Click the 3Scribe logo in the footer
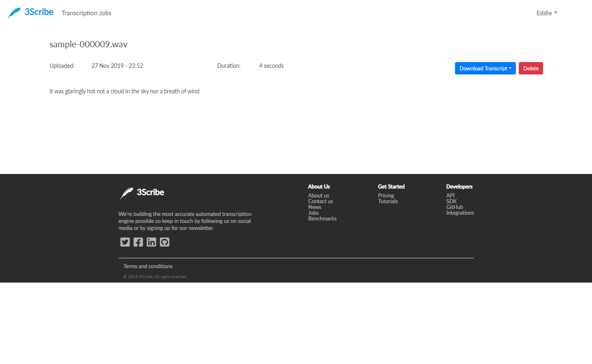 (142, 192)
